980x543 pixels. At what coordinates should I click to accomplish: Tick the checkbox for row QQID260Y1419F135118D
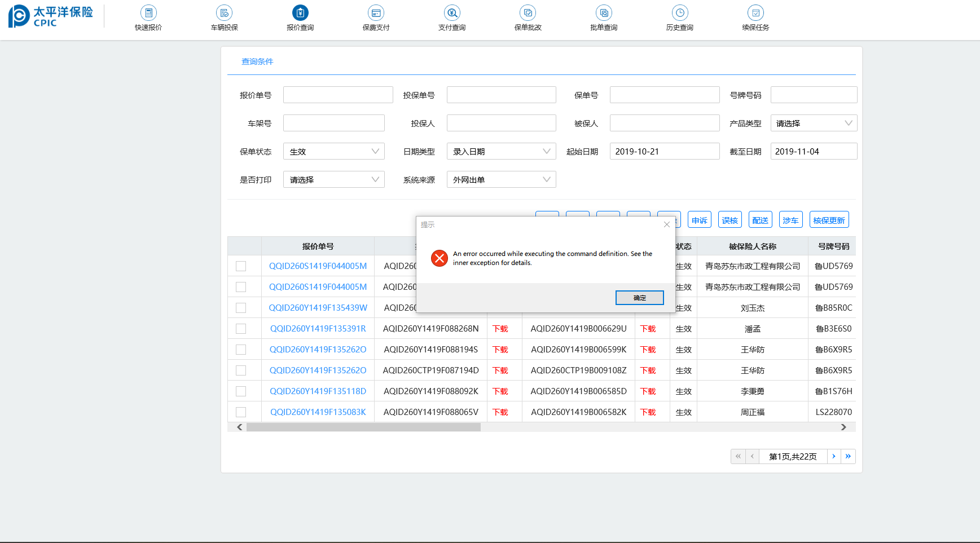pos(241,391)
